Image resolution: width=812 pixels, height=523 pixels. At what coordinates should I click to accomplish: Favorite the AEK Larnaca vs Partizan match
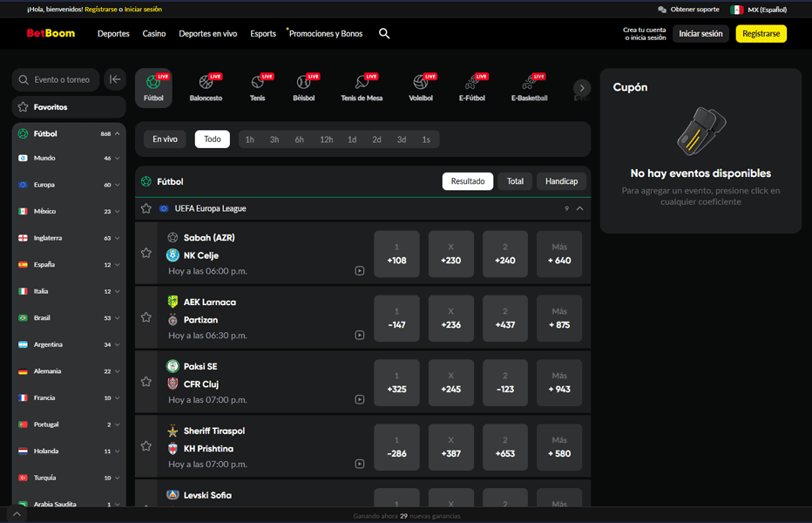146,317
